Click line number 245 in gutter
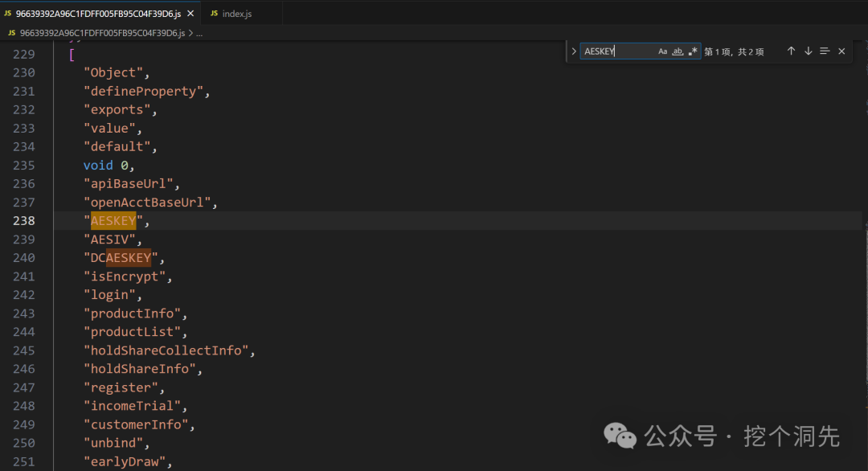Viewport: 868px width, 471px height. point(24,351)
